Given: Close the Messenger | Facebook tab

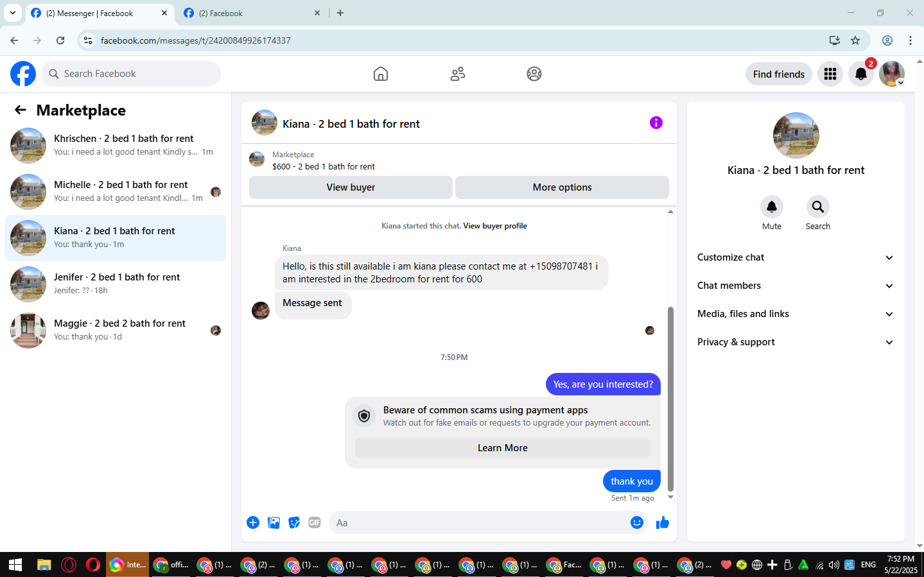Looking at the screenshot, I should pos(164,13).
